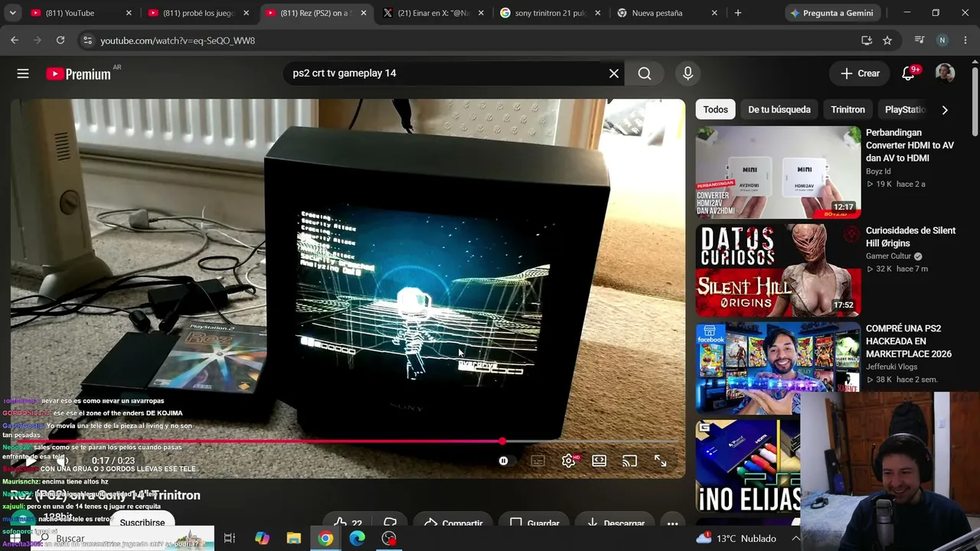This screenshot has height=551, width=980.
Task: Bookmark this page with the star icon
Action: point(887,41)
